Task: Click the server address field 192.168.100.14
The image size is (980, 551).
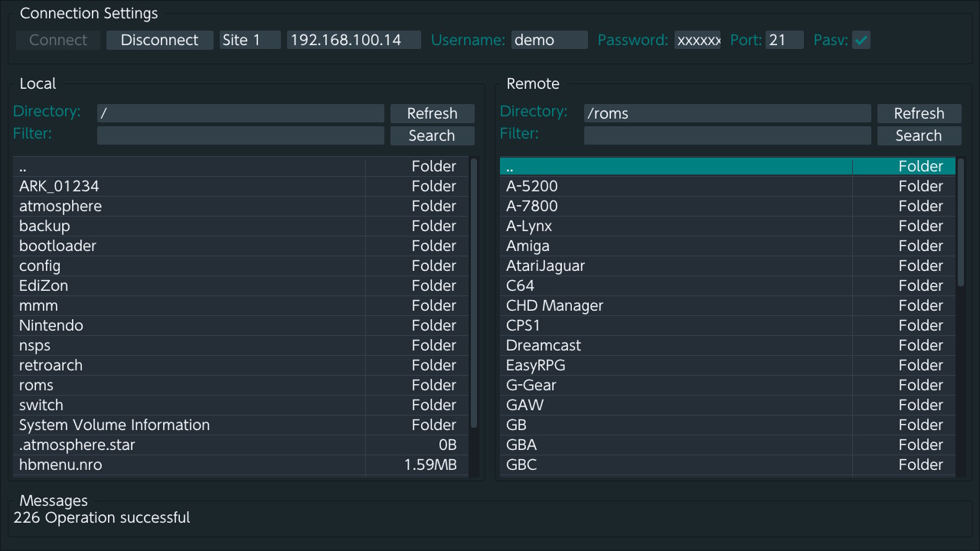Action: click(x=354, y=40)
